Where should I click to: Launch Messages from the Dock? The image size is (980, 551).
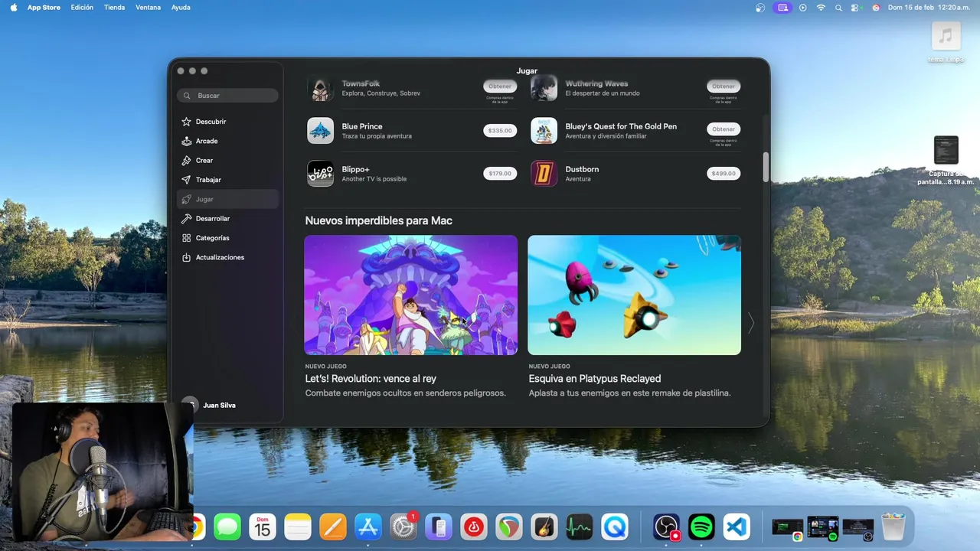click(227, 527)
